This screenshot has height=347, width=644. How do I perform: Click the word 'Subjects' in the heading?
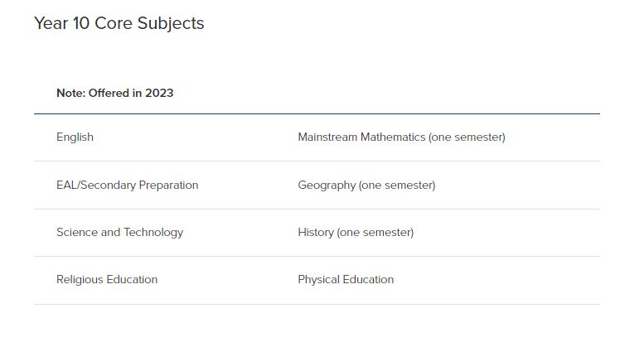[171, 23]
